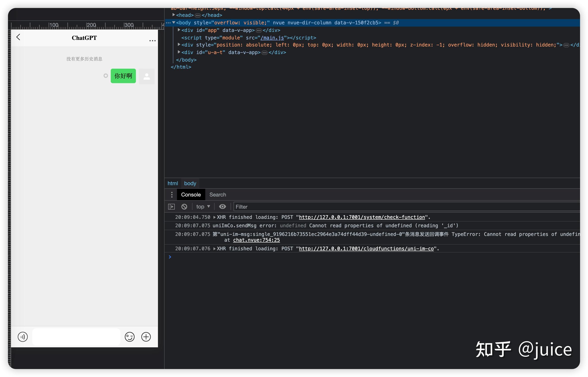
Task: Open the system/check-function URL link
Action: pyautogui.click(x=362, y=217)
